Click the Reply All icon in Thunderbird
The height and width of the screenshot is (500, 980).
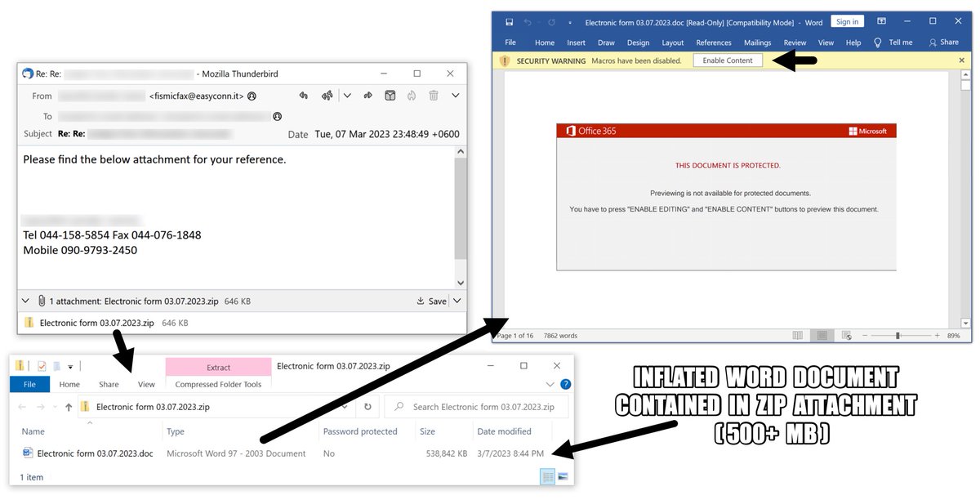[x=327, y=96]
